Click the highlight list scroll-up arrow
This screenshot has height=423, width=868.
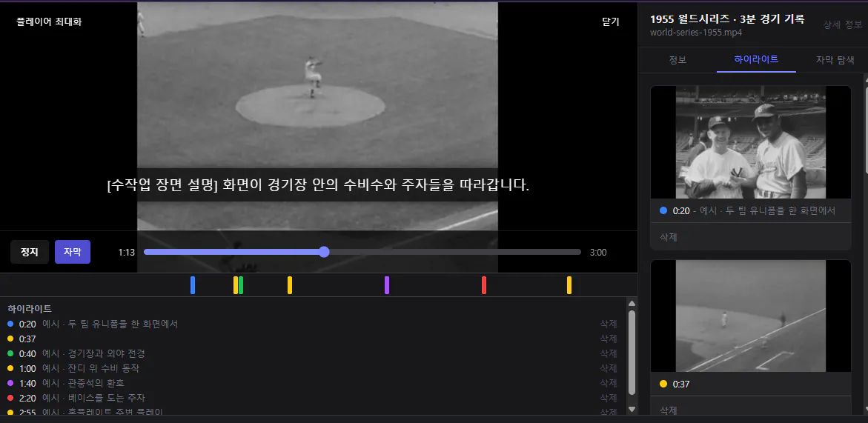click(x=632, y=303)
